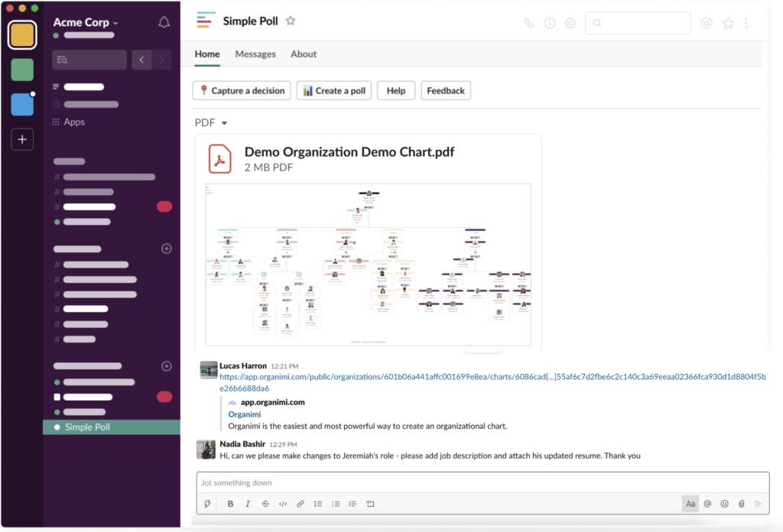Toggle strikethrough formatting
The image size is (783, 532).
pyautogui.click(x=265, y=504)
